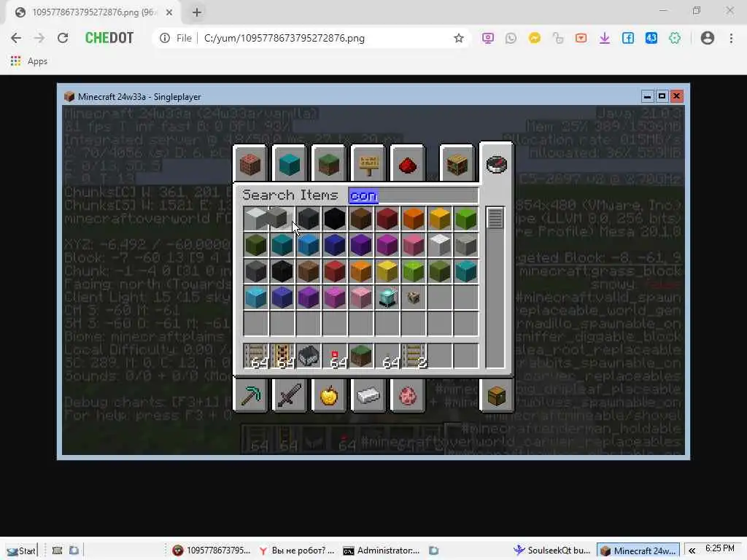
Task: Open the Survival Inventory chest tab
Action: click(x=496, y=394)
